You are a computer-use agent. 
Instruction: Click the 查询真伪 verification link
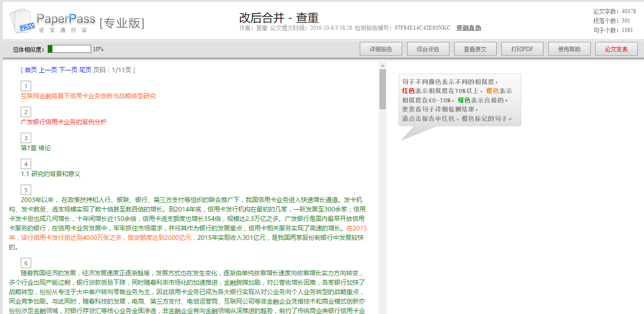click(x=468, y=28)
